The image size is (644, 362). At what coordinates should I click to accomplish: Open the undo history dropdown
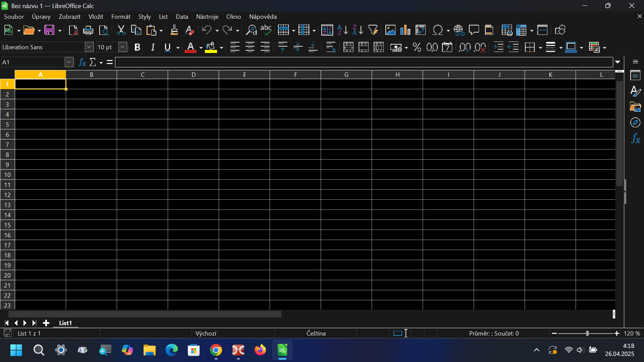[x=217, y=31]
